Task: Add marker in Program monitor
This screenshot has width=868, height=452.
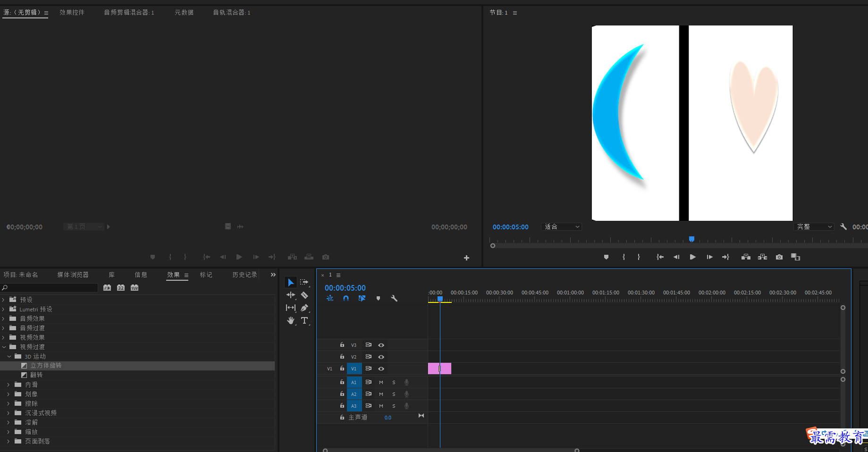Action: click(606, 257)
